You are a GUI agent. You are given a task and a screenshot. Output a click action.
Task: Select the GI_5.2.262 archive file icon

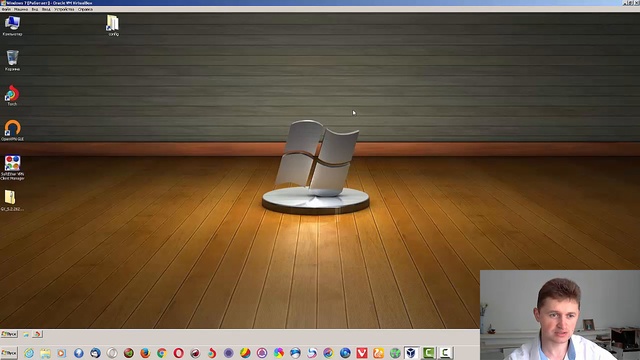click(12, 200)
